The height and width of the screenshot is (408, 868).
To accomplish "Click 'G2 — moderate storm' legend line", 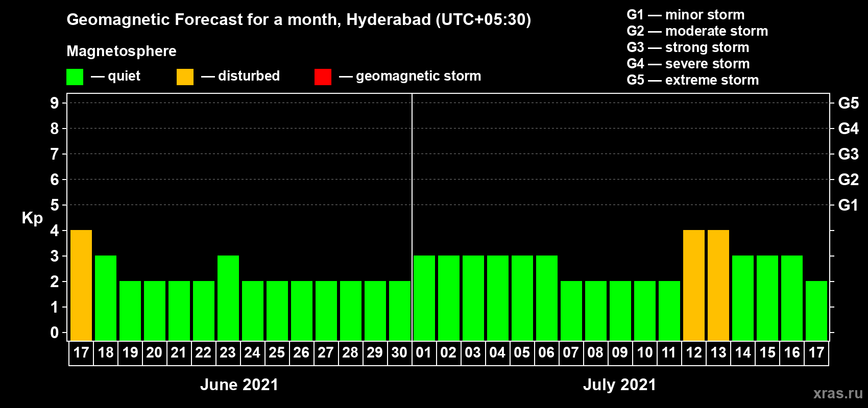I will pyautogui.click(x=697, y=31).
